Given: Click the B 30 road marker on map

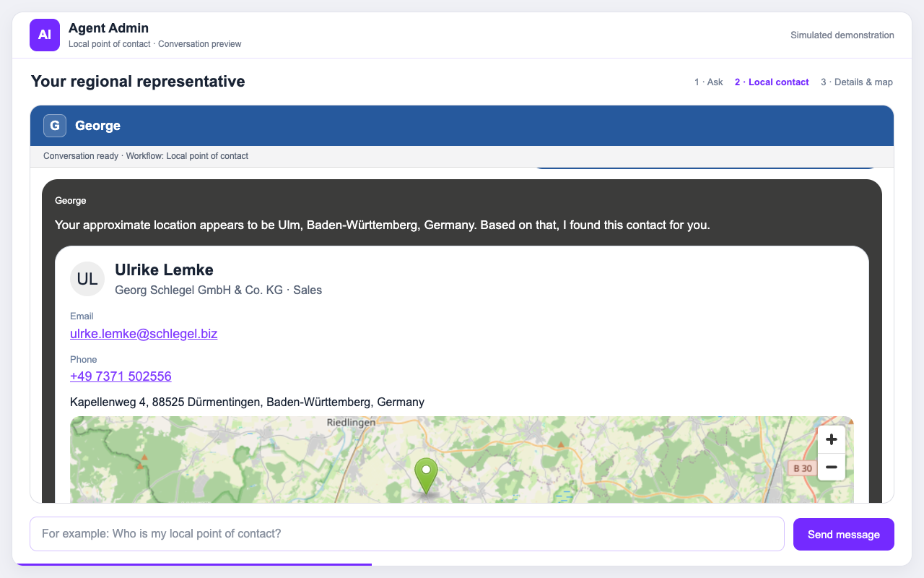Looking at the screenshot, I should click(x=803, y=468).
